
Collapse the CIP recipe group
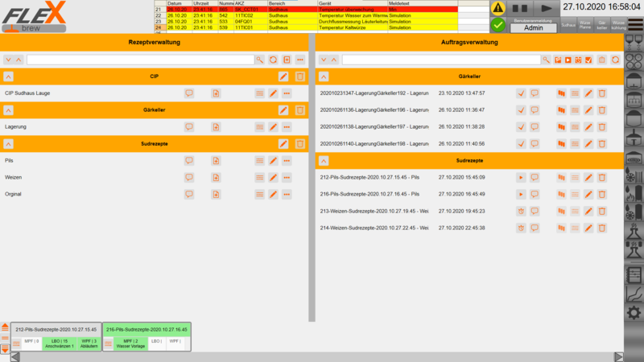(9, 76)
